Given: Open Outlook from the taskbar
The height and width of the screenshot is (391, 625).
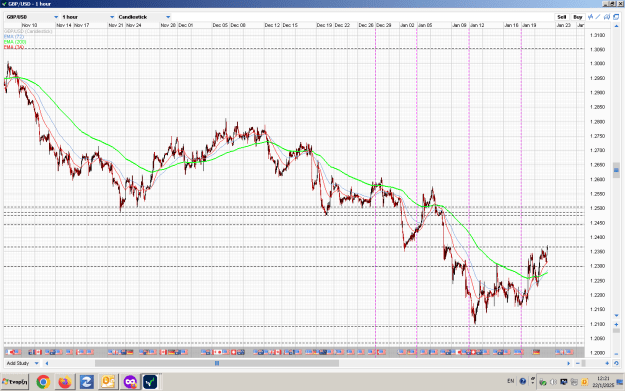Looking at the screenshot, I should (108, 382).
